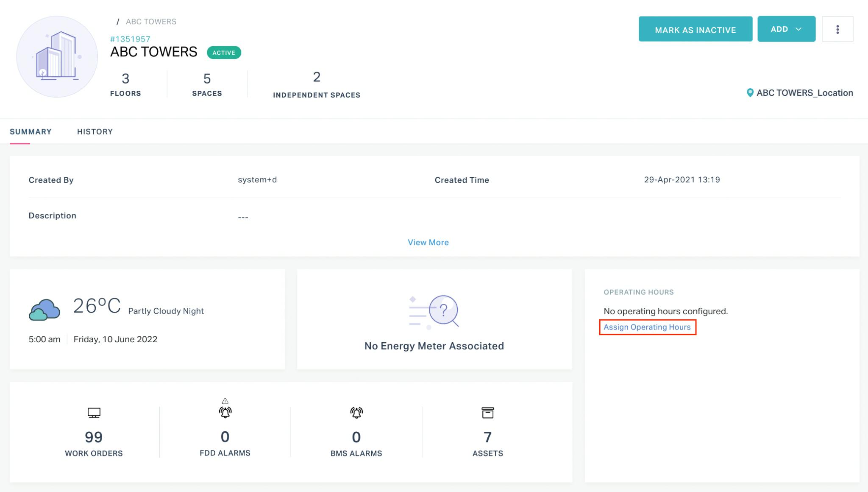The height and width of the screenshot is (492, 868).
Task: Click the Assign Operating Hours link
Action: coord(647,327)
